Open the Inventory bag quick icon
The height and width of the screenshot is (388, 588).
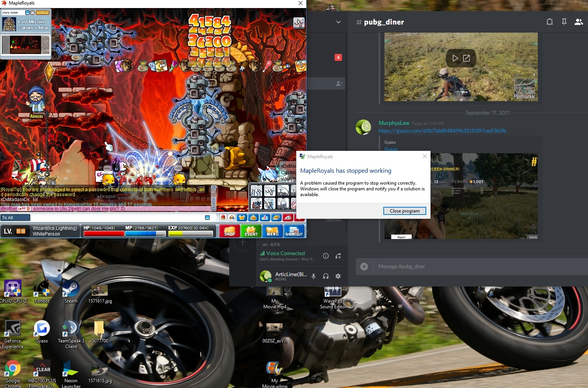[x=253, y=218]
